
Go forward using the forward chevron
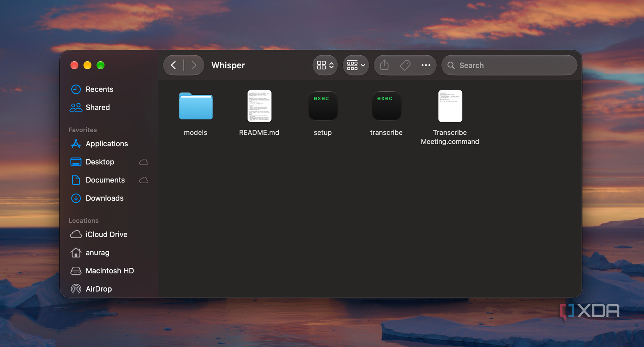point(194,65)
